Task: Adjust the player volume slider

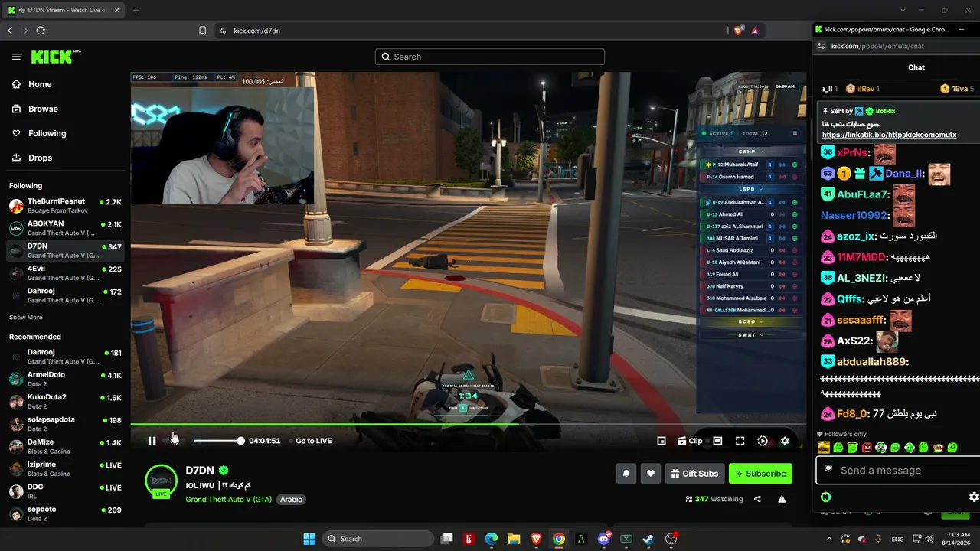Action: [x=218, y=441]
